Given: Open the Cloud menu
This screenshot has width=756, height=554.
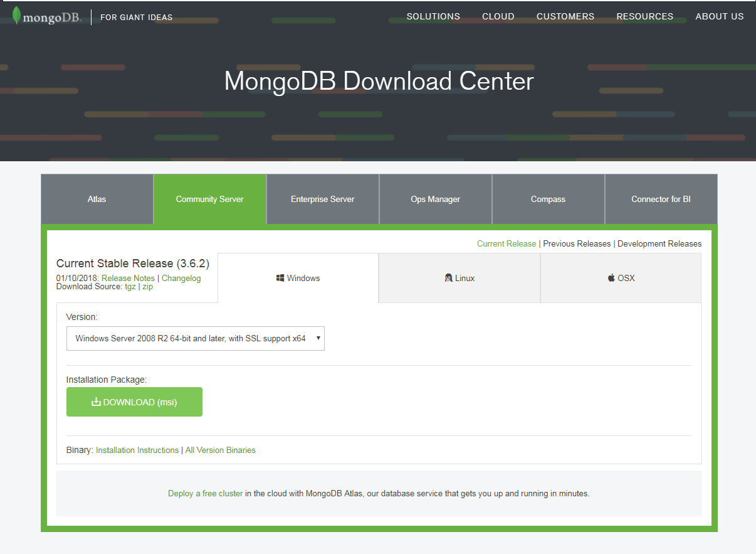Looking at the screenshot, I should (x=498, y=17).
